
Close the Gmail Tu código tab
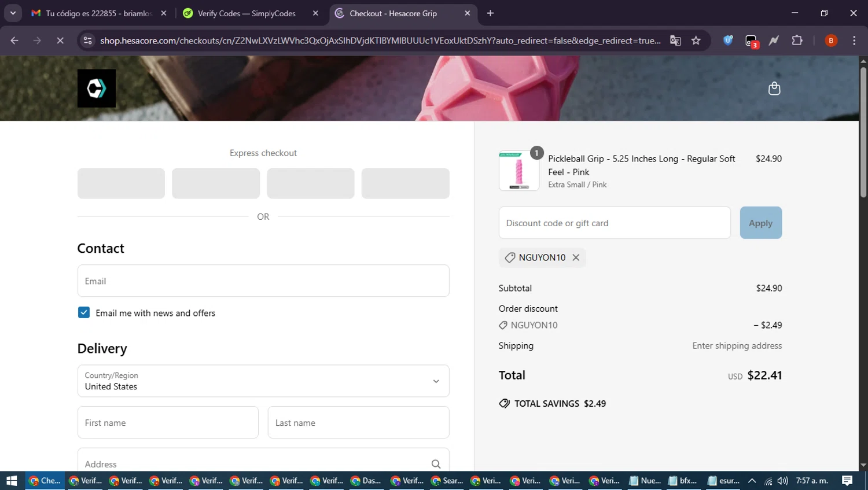coord(164,13)
